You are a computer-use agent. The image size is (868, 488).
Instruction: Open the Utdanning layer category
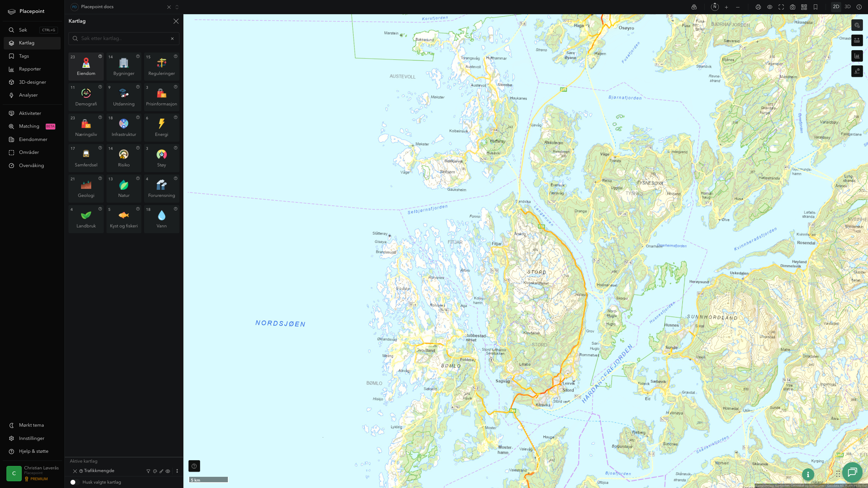pos(124,97)
